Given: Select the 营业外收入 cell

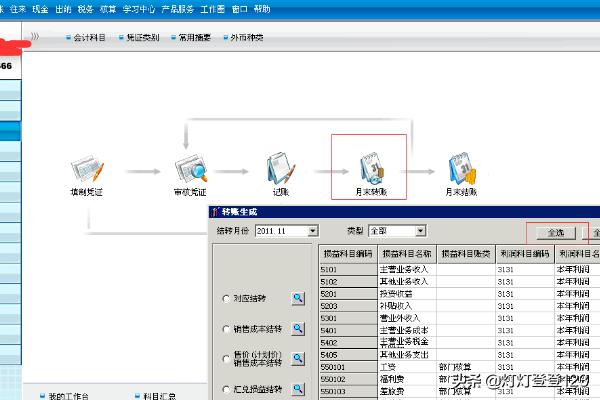Looking at the screenshot, I should click(407, 318).
